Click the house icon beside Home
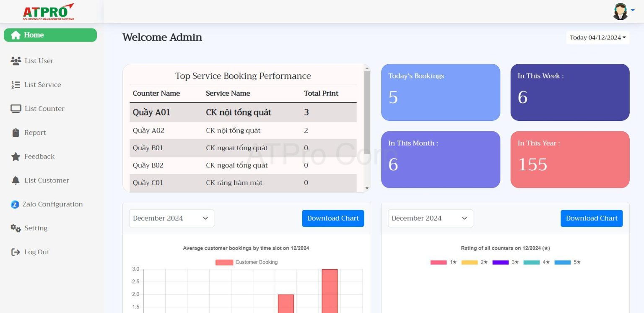644x313 pixels. [16, 35]
